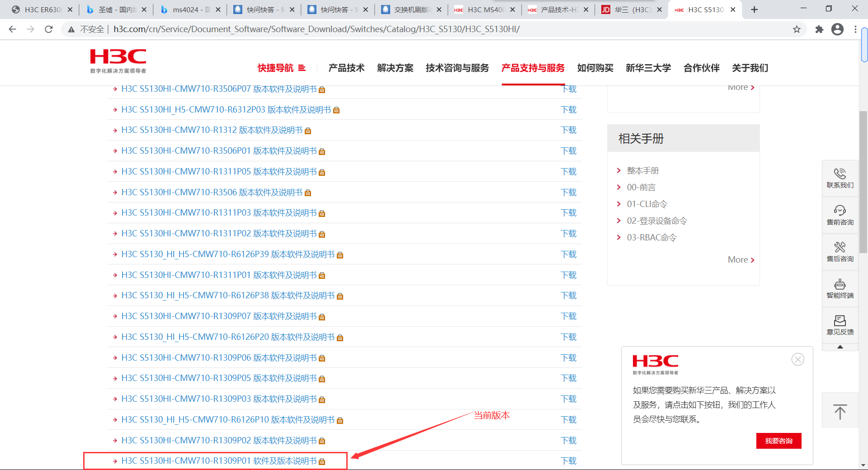Image resolution: width=868 pixels, height=470 pixels.
Task: Open S5130_HI_H5-CMW710-R6126P20 版本软件及说明书 link
Action: (x=228, y=337)
